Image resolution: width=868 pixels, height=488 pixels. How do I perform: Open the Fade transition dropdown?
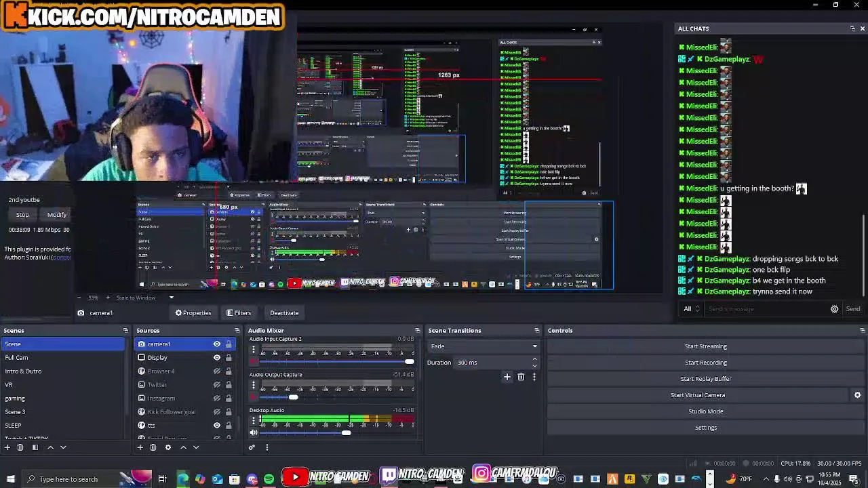[483, 346]
